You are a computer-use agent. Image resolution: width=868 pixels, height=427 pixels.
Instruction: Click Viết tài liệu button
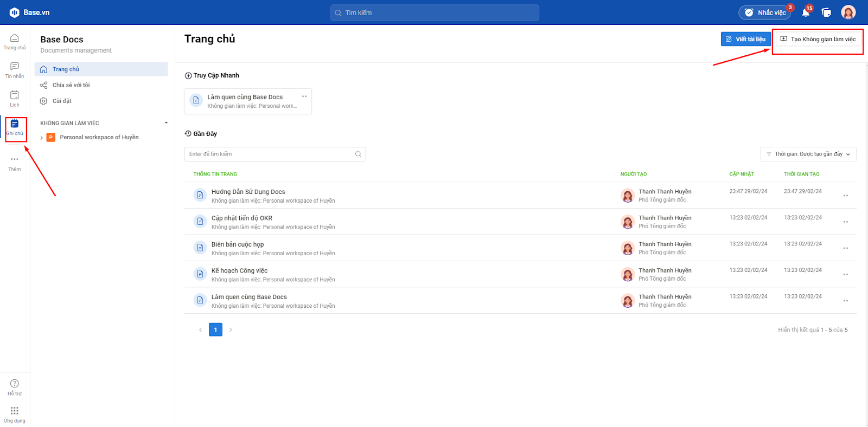coord(746,39)
